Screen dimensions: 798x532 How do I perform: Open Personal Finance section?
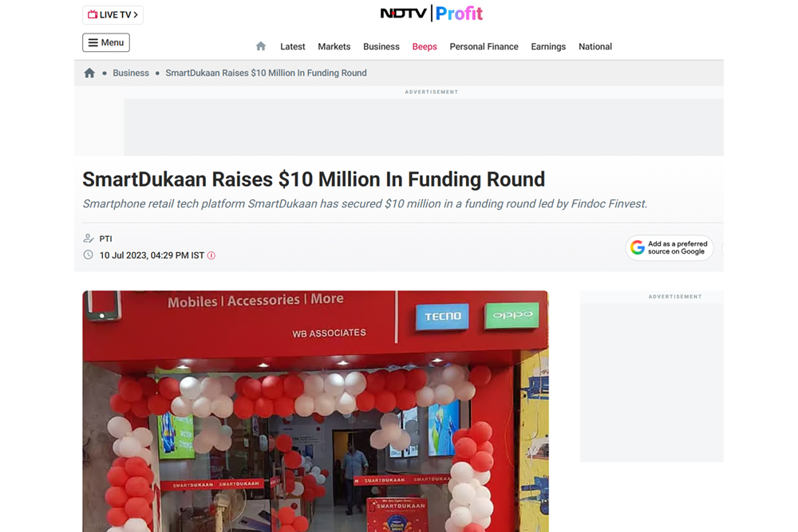click(484, 47)
